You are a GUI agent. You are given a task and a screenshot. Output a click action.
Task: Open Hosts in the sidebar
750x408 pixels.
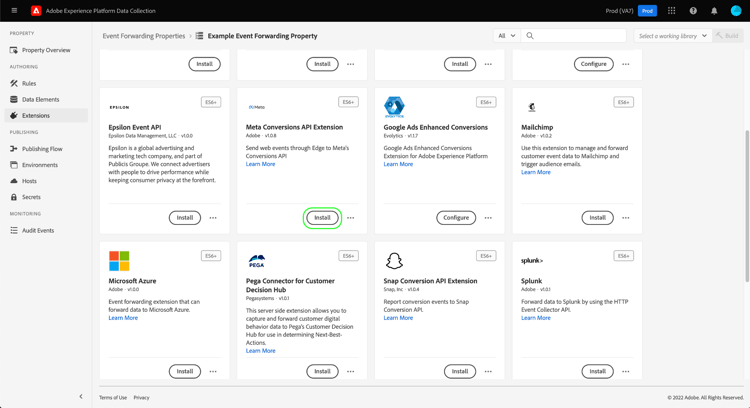pos(46,181)
